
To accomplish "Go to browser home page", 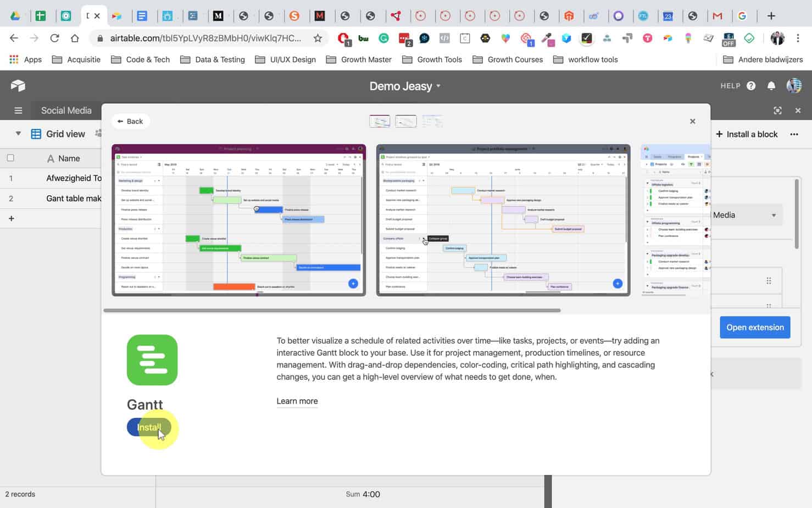I will 75,38.
